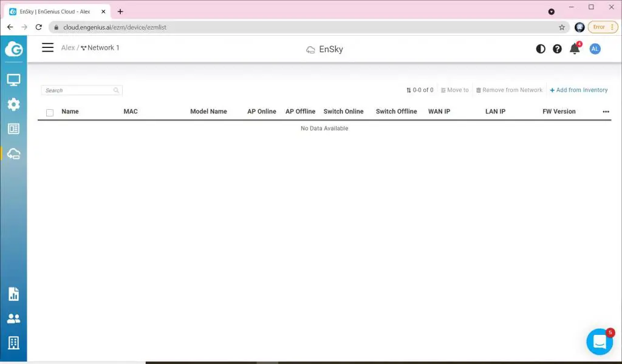Open the 0-0 of 0 sort pagination control
This screenshot has width=622, height=364.
pos(420,90)
